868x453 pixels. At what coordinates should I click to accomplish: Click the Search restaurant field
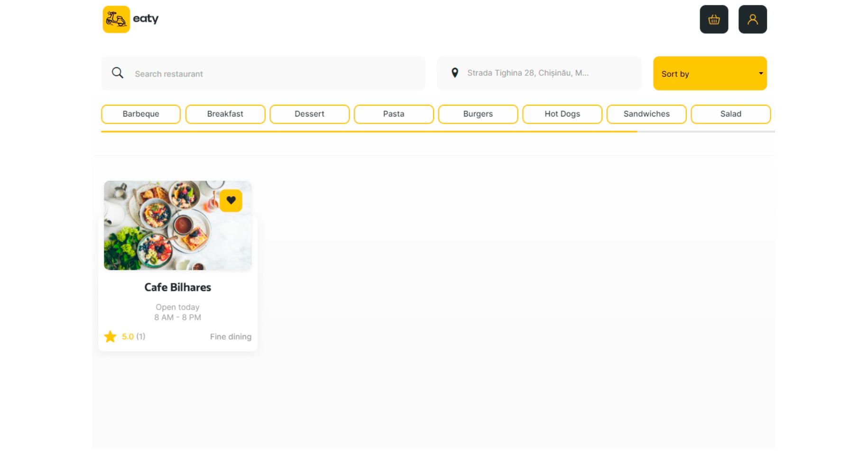click(263, 73)
